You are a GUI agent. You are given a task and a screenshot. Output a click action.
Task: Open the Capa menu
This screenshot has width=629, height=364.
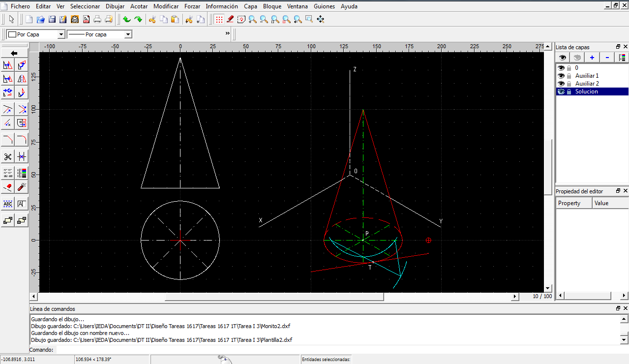click(250, 6)
